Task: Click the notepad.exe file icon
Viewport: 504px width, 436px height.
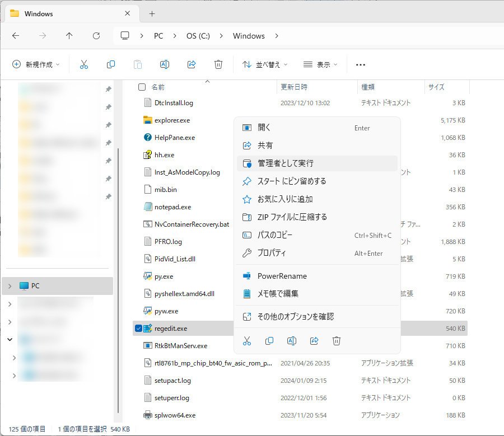Action: pos(147,207)
